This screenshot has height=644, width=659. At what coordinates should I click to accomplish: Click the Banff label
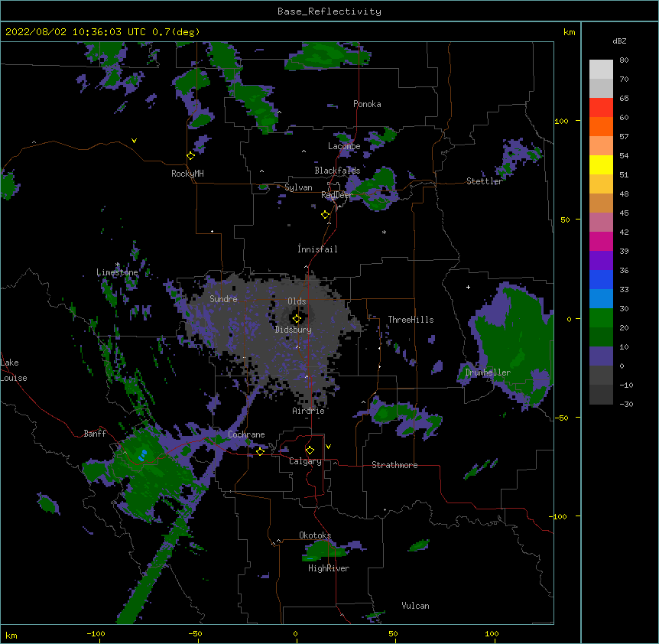[95, 434]
